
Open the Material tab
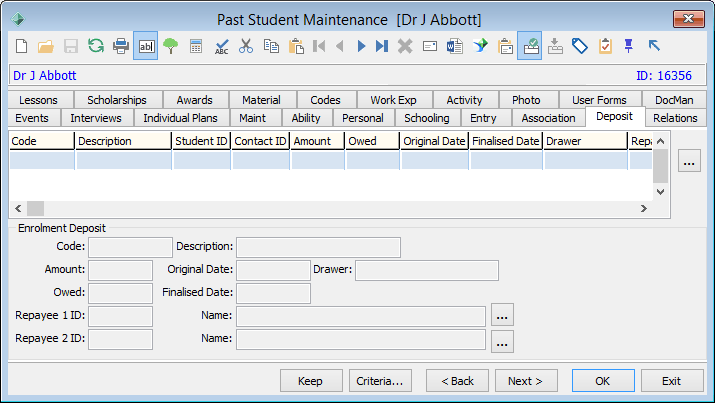point(261,100)
